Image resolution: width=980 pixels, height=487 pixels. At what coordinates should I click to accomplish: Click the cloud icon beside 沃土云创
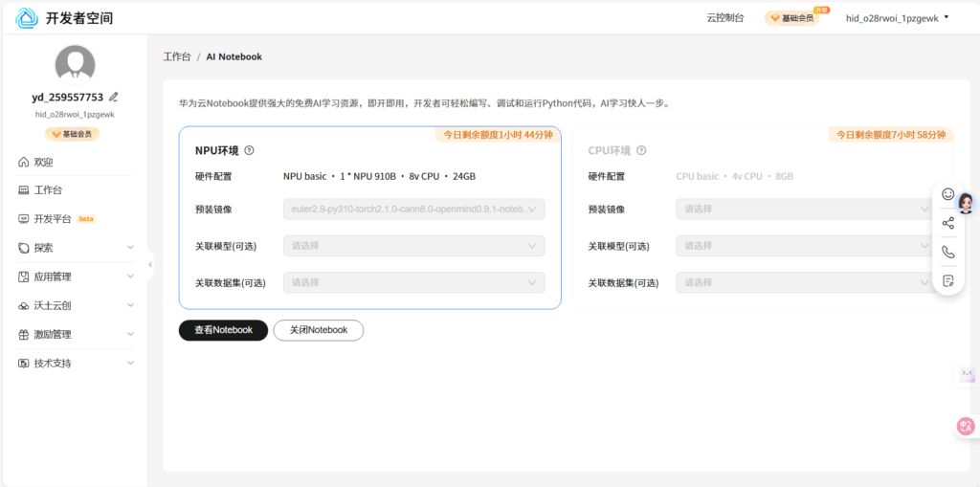tap(24, 306)
